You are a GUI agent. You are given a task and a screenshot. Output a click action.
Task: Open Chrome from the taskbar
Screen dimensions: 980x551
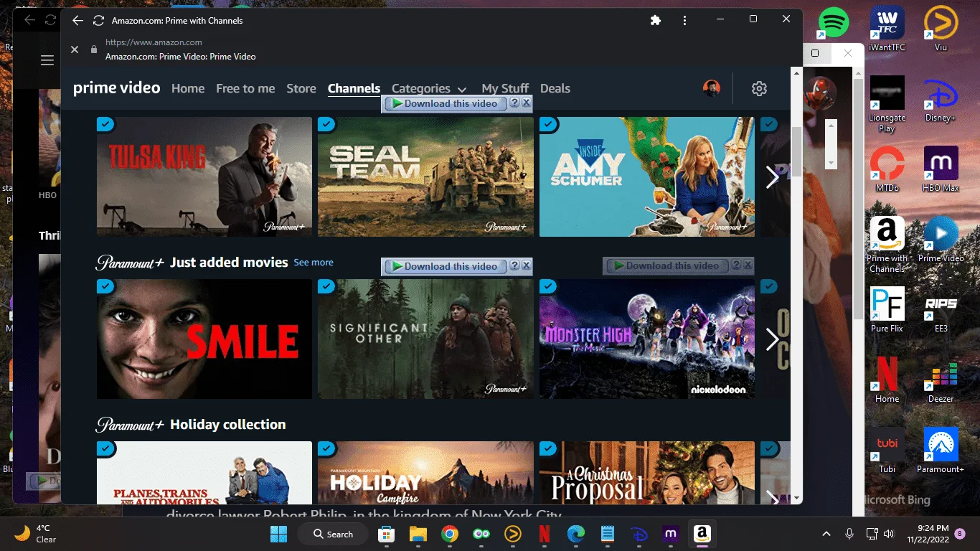450,534
